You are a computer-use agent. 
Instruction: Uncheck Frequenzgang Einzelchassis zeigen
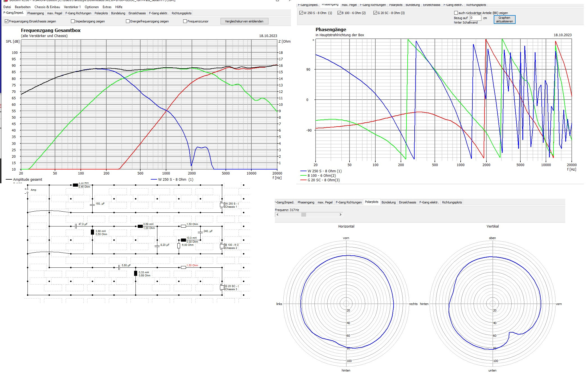pyautogui.click(x=7, y=21)
